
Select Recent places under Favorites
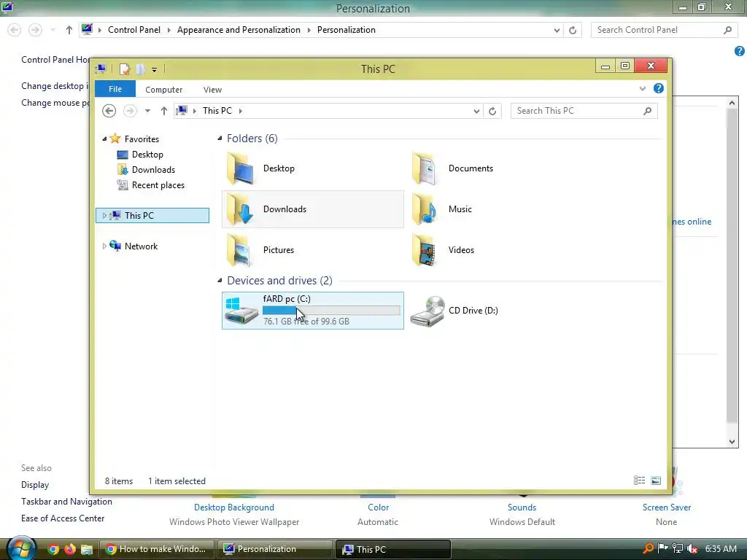[151, 185]
